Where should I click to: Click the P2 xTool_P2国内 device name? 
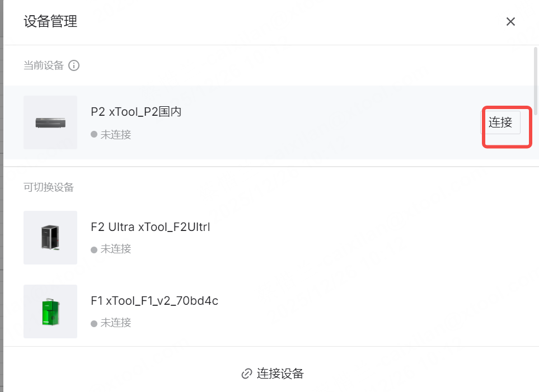136,112
